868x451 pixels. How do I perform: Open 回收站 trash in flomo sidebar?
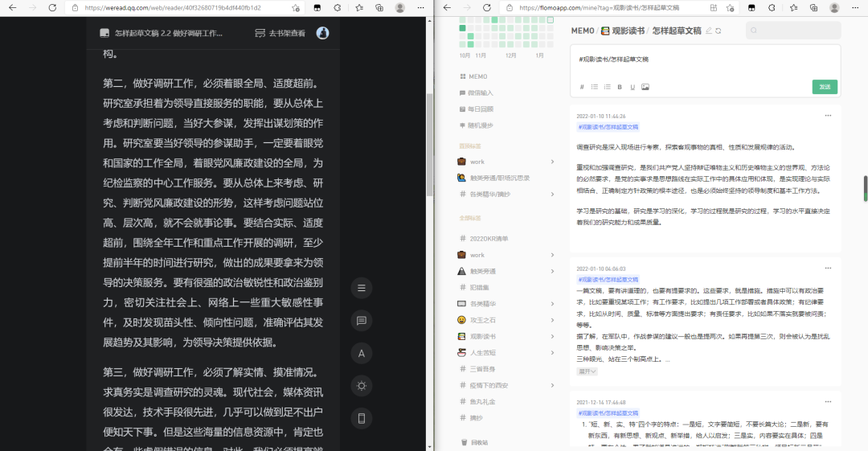coord(475,443)
